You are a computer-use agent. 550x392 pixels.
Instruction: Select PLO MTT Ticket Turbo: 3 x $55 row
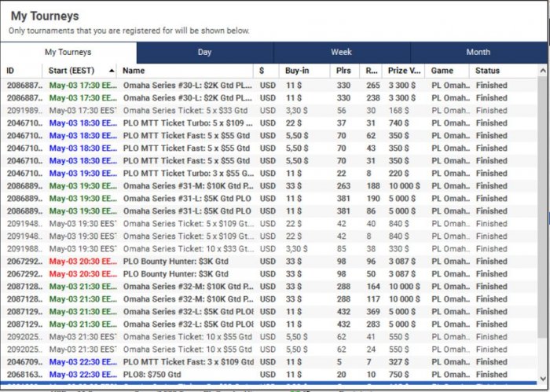point(269,173)
